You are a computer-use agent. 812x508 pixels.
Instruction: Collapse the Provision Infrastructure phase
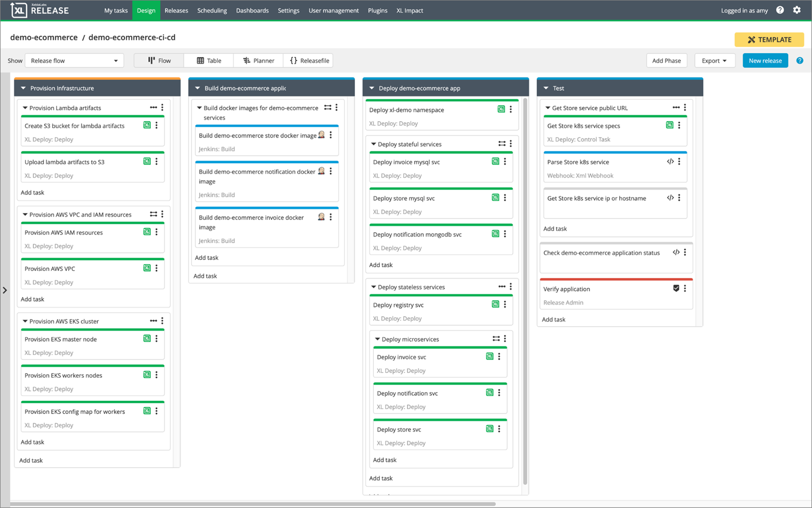[23, 88]
